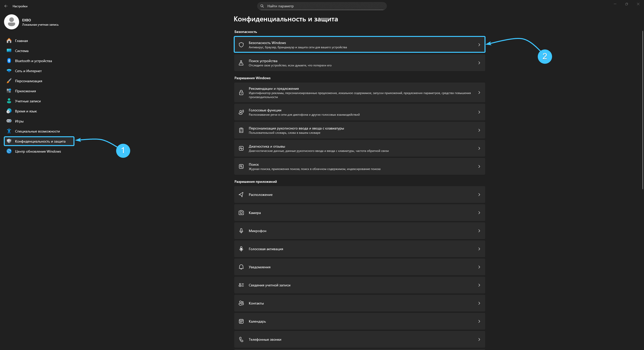Click the phone calls handset icon
The height and width of the screenshot is (350, 644).
(x=241, y=339)
